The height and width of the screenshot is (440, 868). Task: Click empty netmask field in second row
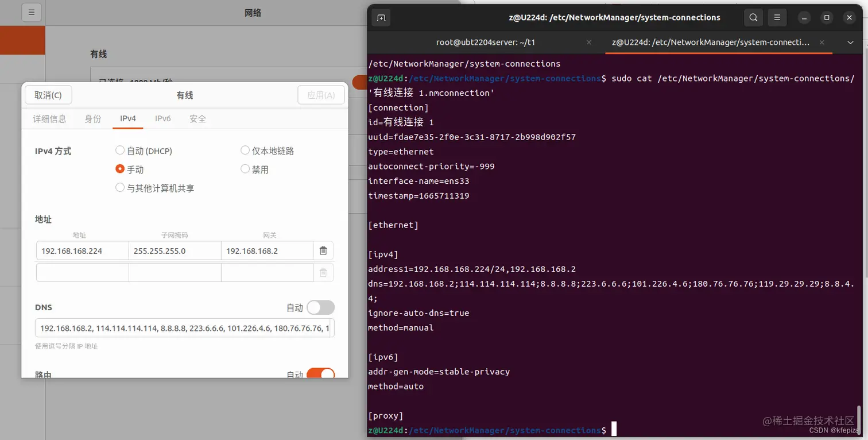(175, 273)
